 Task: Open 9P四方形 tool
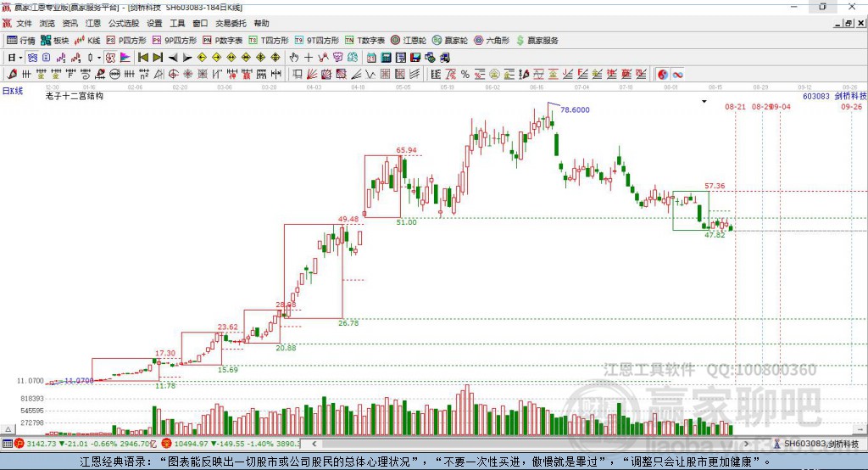pos(175,41)
